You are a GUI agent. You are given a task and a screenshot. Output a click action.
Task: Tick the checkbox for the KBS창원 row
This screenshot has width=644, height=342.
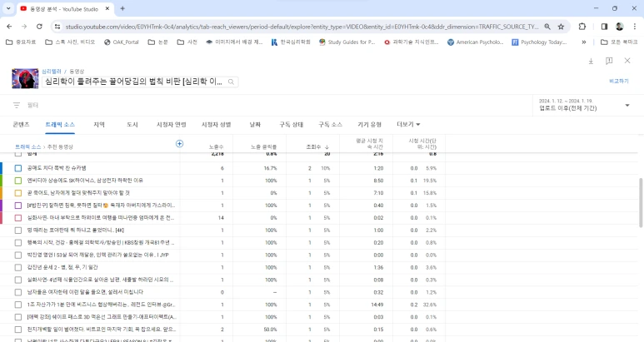tap(18, 243)
